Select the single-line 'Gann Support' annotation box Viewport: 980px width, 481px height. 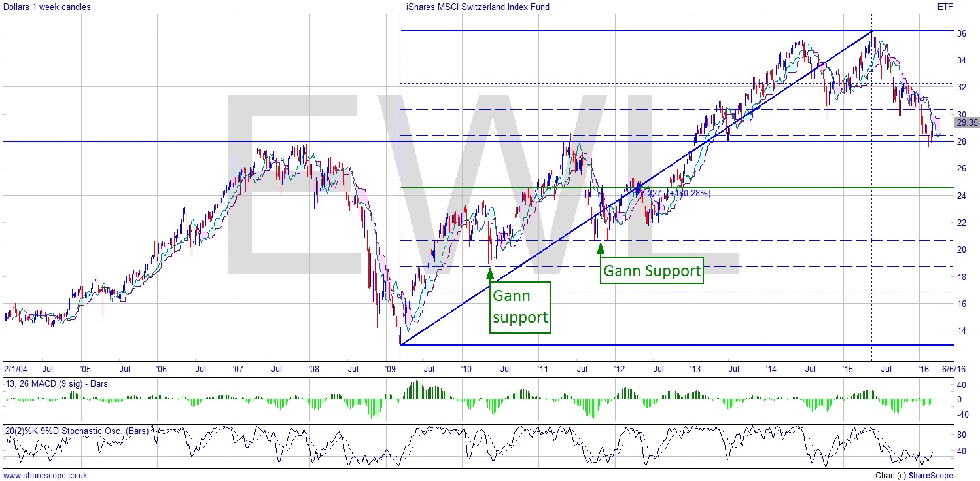[x=652, y=270]
